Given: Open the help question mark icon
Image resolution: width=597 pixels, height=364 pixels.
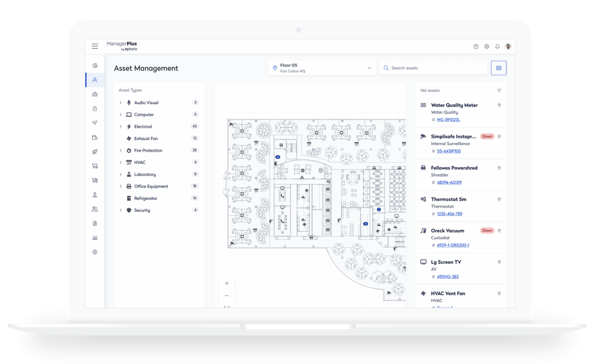Looking at the screenshot, I should click(x=477, y=46).
